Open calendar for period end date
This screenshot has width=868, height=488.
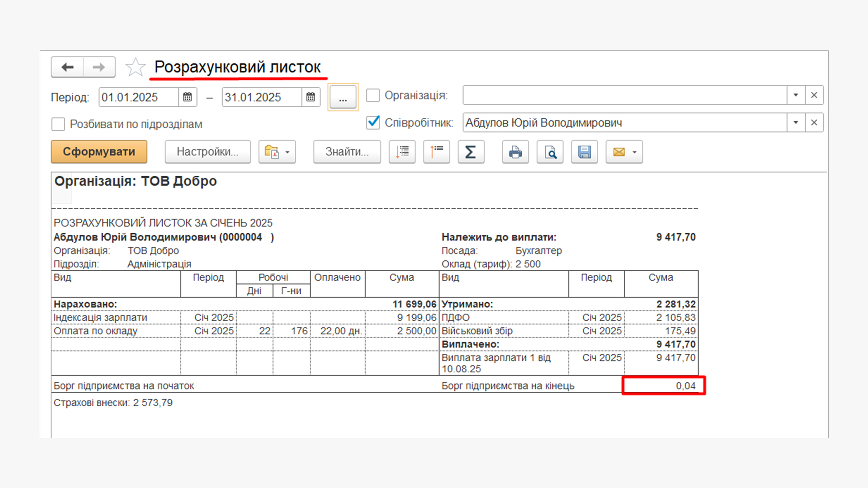tap(311, 97)
